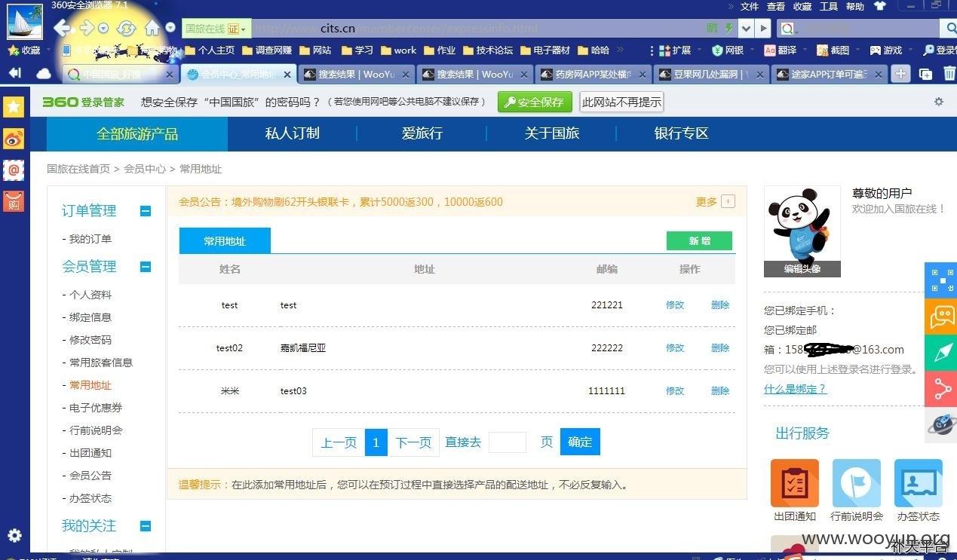Collapse the 会员管理 section
Image resolution: width=957 pixels, height=560 pixels.
(x=146, y=267)
